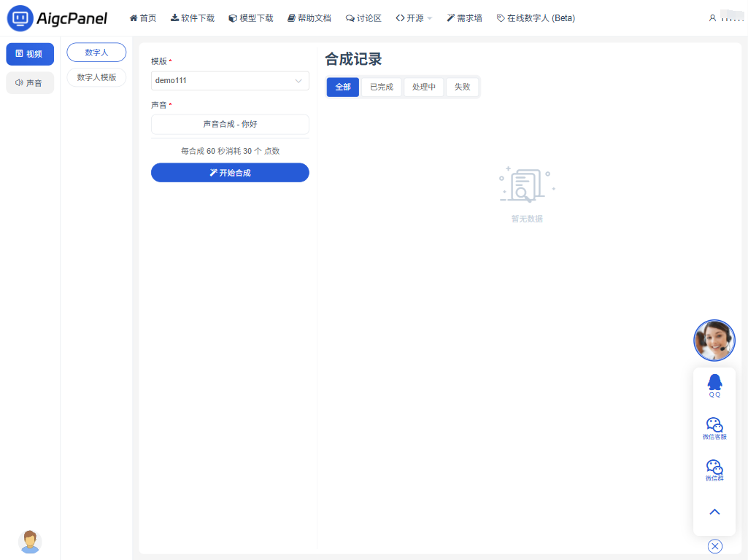Viewport: 748px width, 560px height.
Task: Close the floating contact widget
Action: tap(714, 546)
